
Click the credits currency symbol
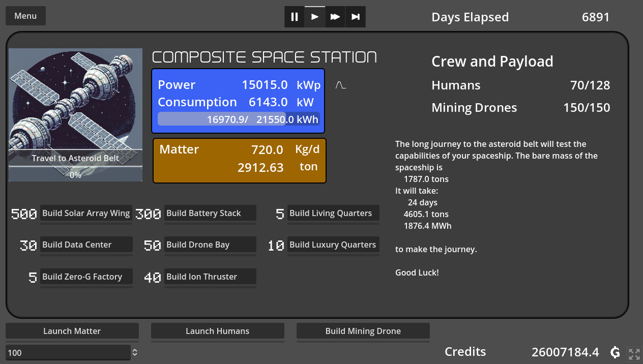point(615,352)
